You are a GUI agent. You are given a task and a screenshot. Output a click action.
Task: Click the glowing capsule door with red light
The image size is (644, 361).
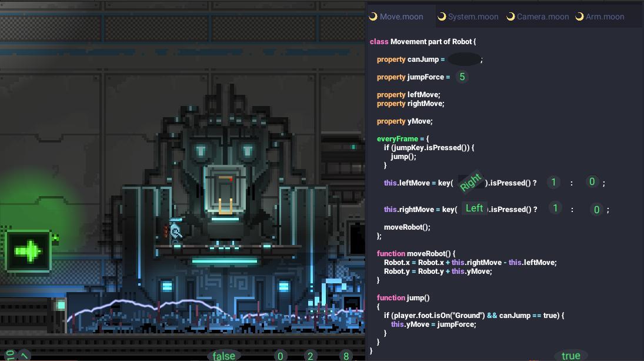click(226, 190)
